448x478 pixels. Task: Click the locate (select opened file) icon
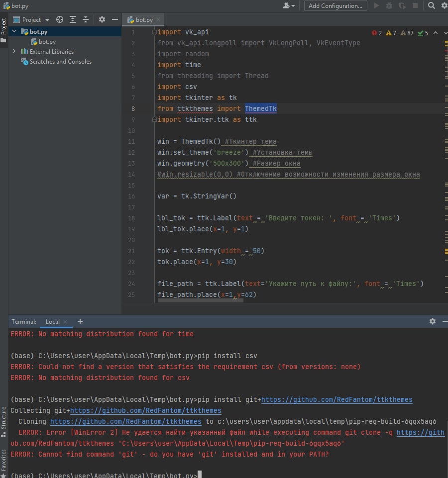click(60, 20)
